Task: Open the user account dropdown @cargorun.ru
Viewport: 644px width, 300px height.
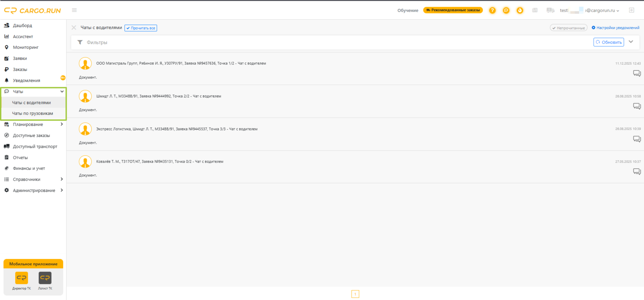Action: pyautogui.click(x=590, y=10)
